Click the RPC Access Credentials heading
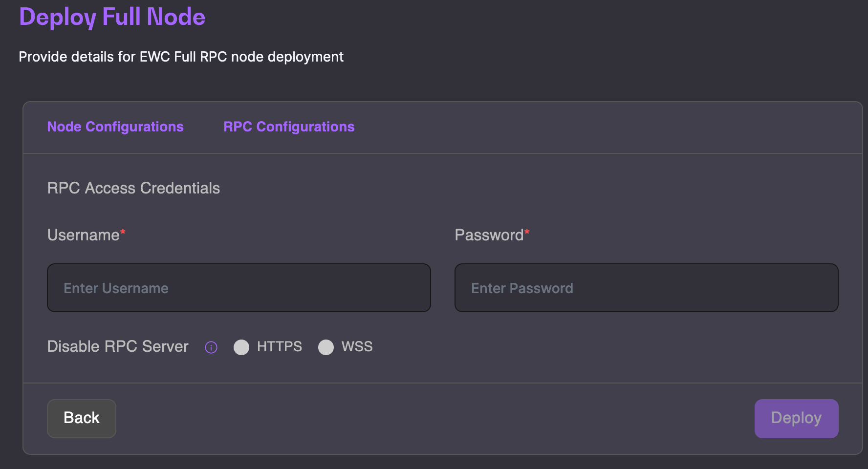868x469 pixels. (133, 188)
